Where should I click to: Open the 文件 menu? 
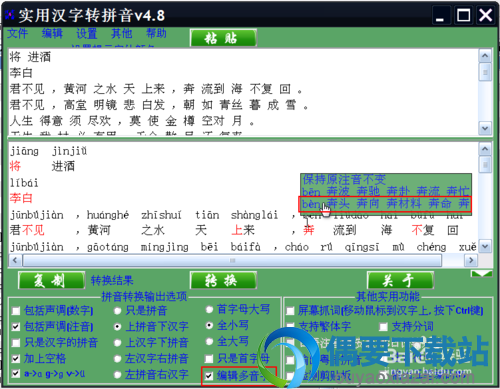[18, 33]
